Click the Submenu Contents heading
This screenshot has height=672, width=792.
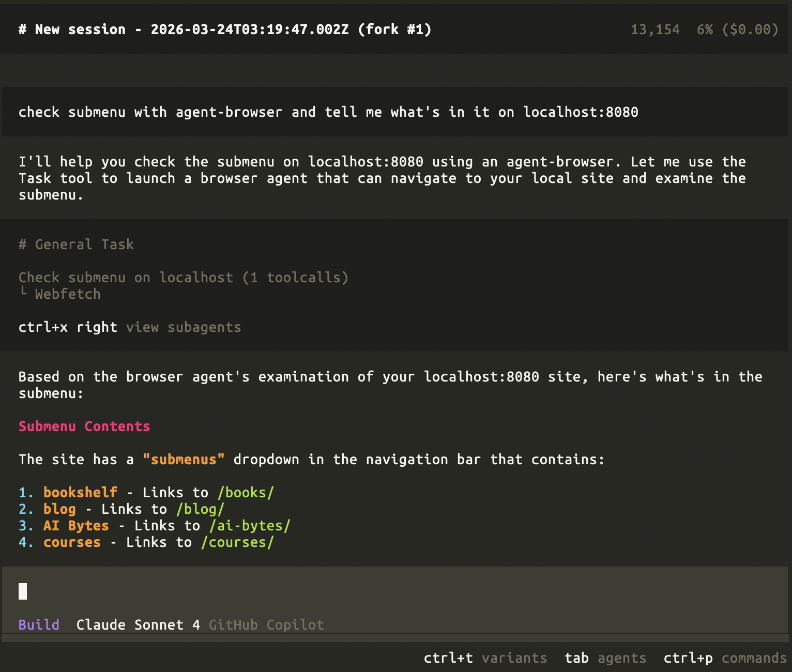84,426
